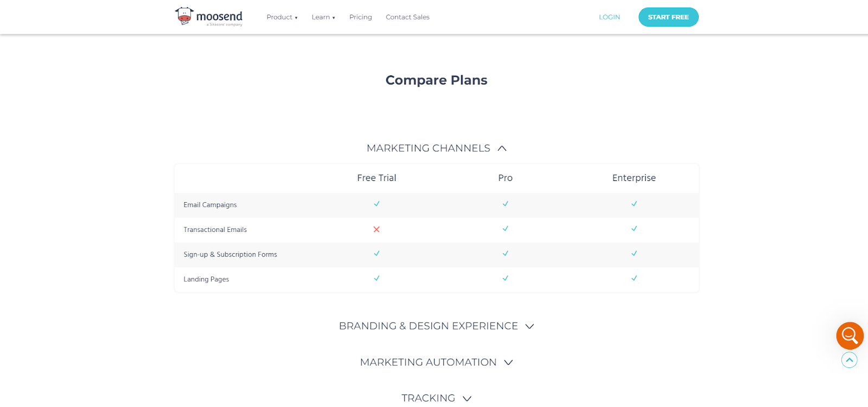868x407 pixels.
Task: Click the Sign-up & Subscription Forms checkmark under Free Trial
Action: 376,254
